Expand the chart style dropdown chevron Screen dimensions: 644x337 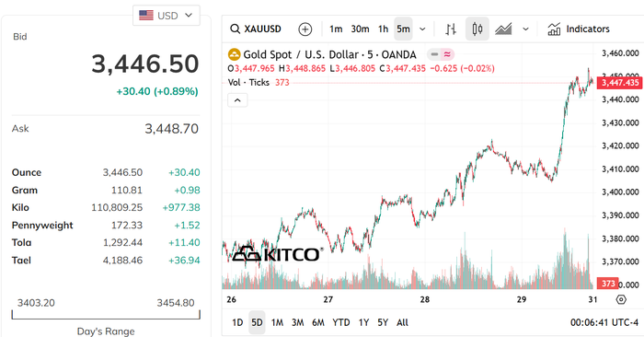525,29
